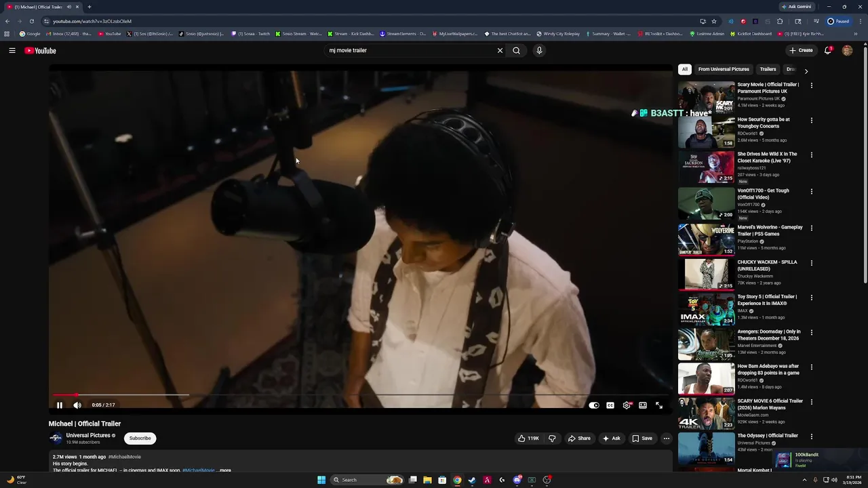868x488 pixels.
Task: Open the player settings gear
Action: [627, 405]
